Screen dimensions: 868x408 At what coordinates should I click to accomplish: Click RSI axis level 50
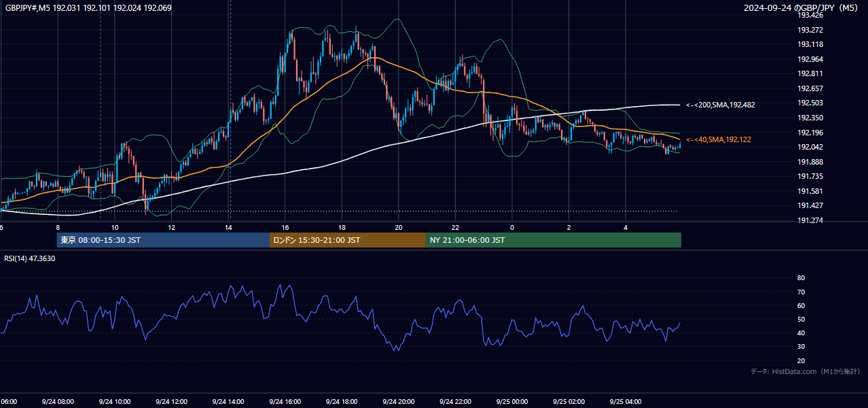(801, 319)
